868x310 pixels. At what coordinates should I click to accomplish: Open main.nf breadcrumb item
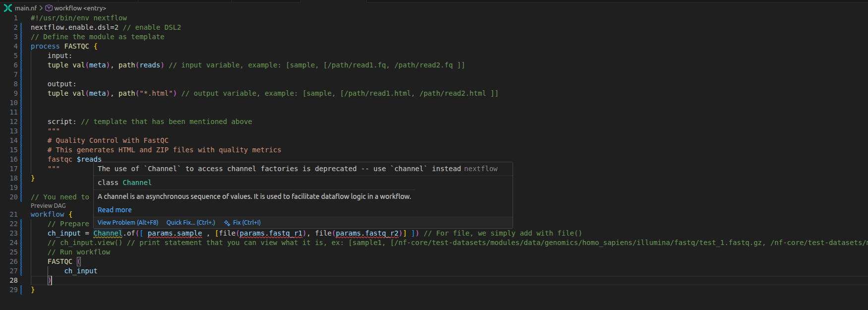coord(26,8)
